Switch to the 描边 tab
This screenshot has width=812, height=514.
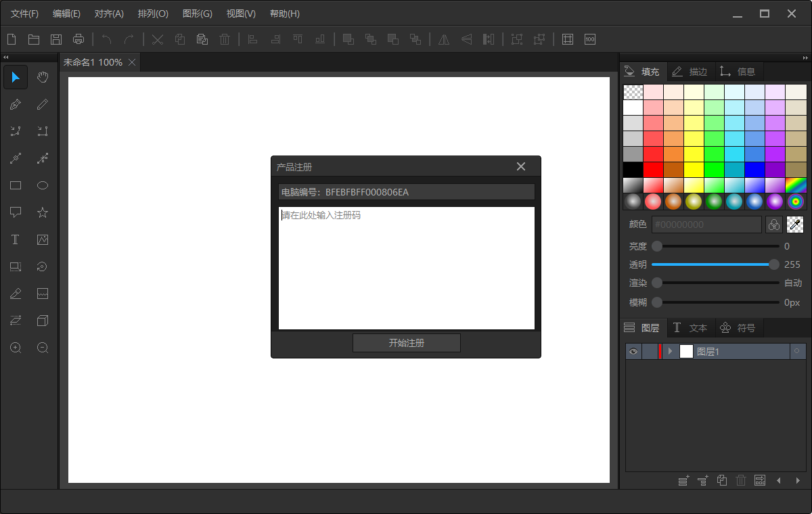(x=691, y=71)
